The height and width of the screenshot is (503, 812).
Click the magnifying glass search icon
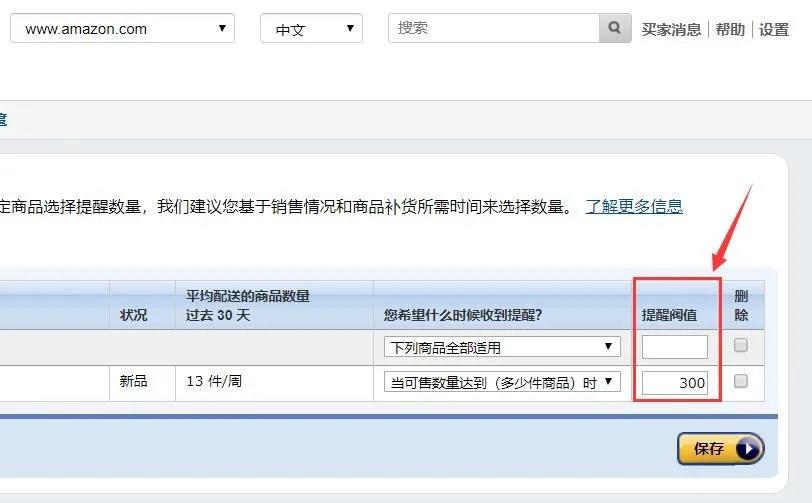pyautogui.click(x=614, y=28)
